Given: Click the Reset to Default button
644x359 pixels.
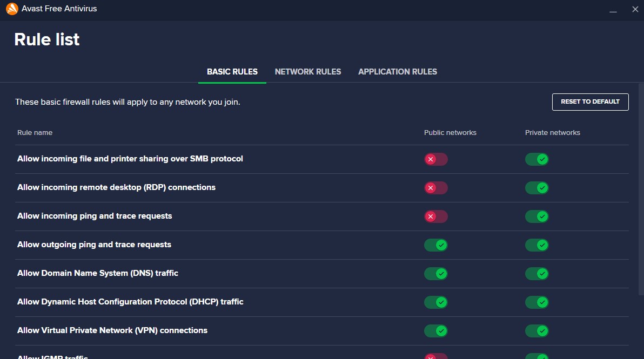Looking at the screenshot, I should (x=590, y=101).
